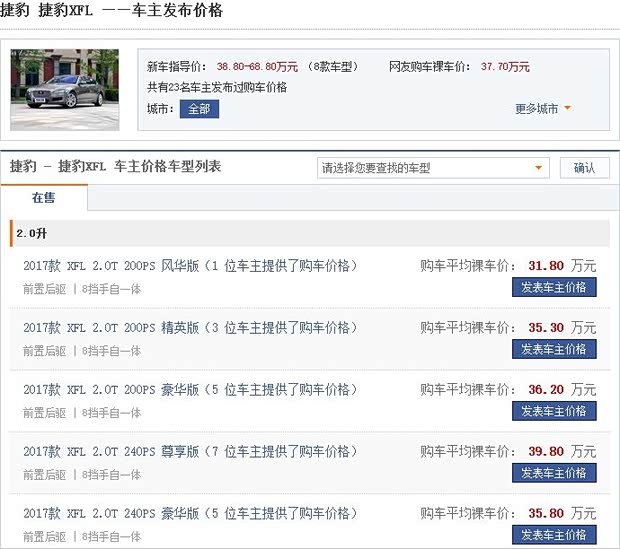
Task: Click the 2.0升 section header
Action: click(310, 233)
